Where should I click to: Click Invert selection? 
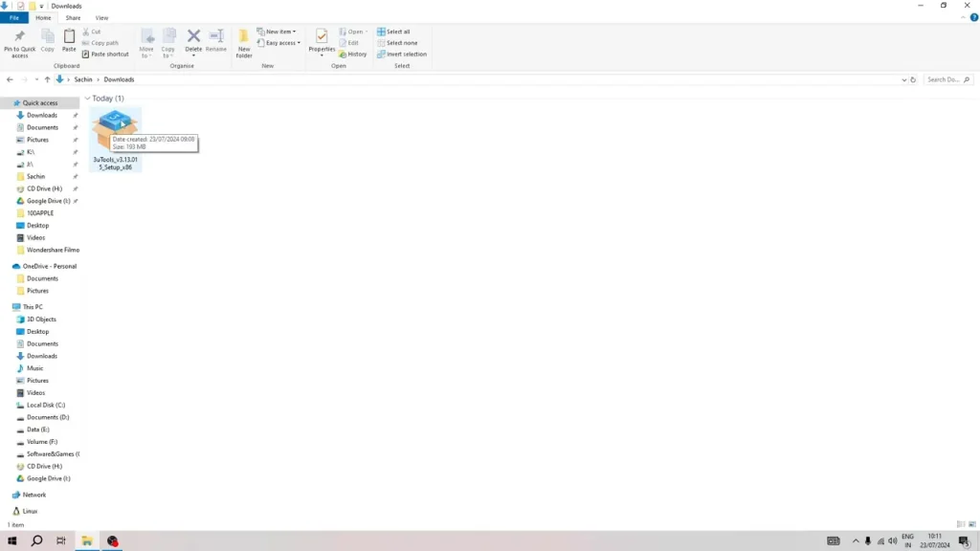pyautogui.click(x=402, y=55)
